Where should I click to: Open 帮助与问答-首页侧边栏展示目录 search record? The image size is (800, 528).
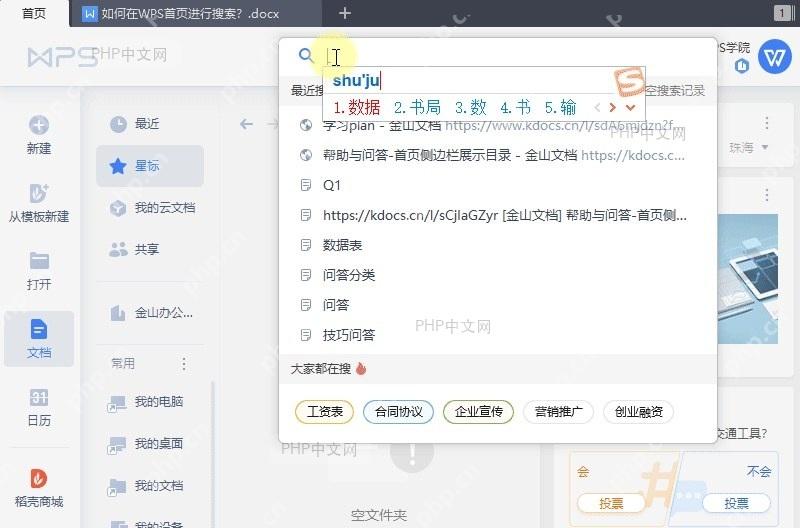coord(497,155)
